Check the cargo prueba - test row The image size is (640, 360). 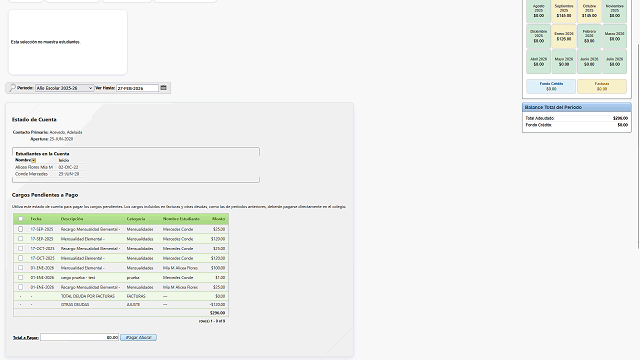coord(20,278)
